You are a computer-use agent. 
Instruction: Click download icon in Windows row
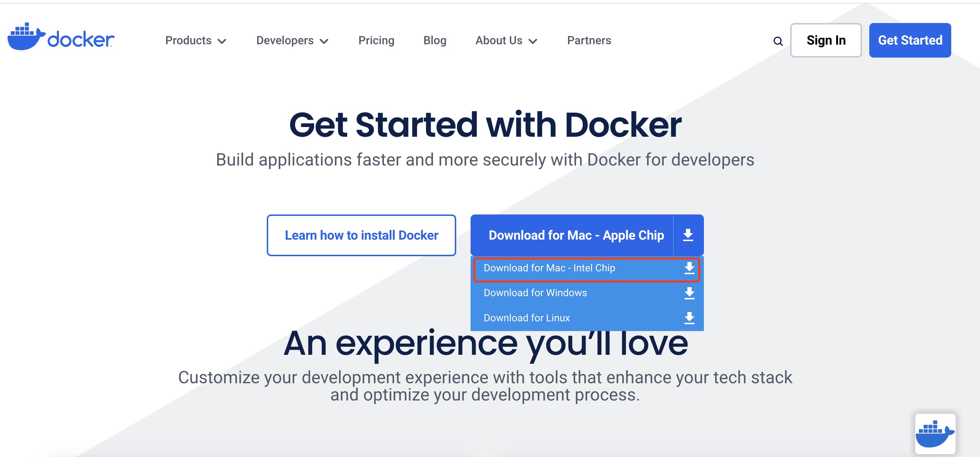coord(690,293)
